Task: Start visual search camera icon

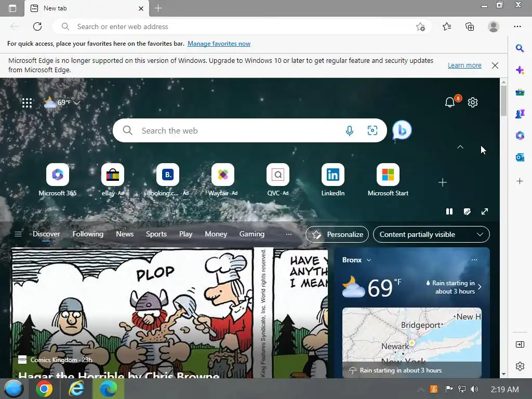Action: pos(372,130)
